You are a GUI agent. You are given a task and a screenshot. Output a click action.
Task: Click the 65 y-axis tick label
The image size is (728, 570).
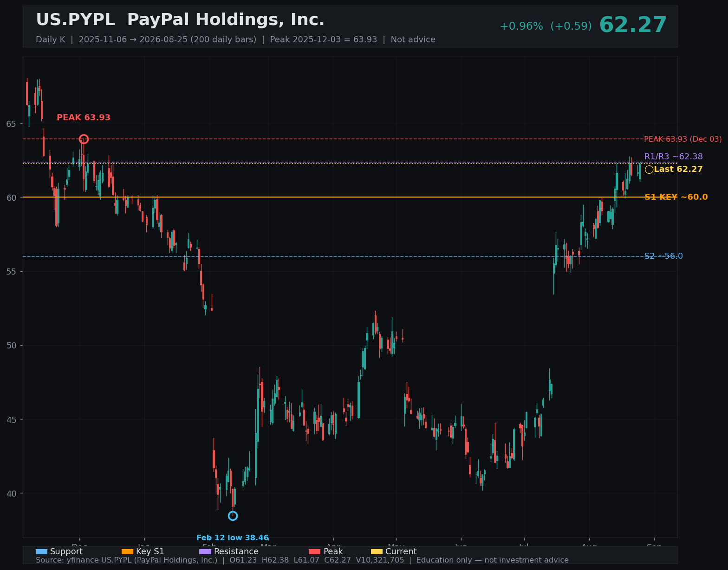[x=11, y=124]
